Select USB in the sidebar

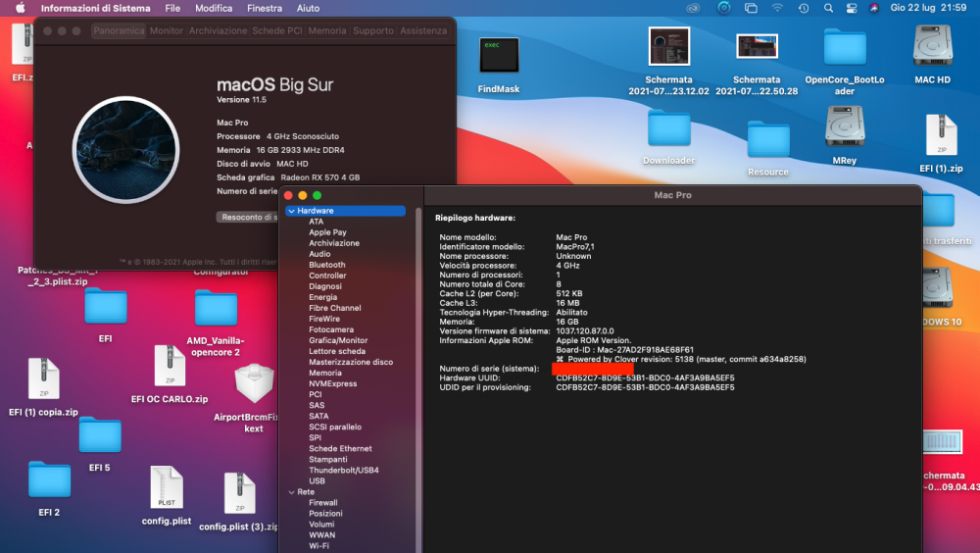(317, 481)
